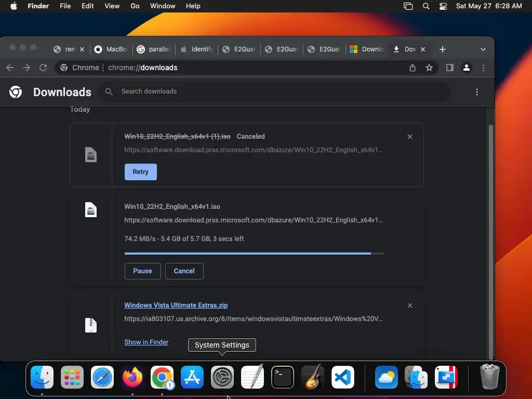Open the Window menu
Screen dimensions: 532x399
[163, 6]
